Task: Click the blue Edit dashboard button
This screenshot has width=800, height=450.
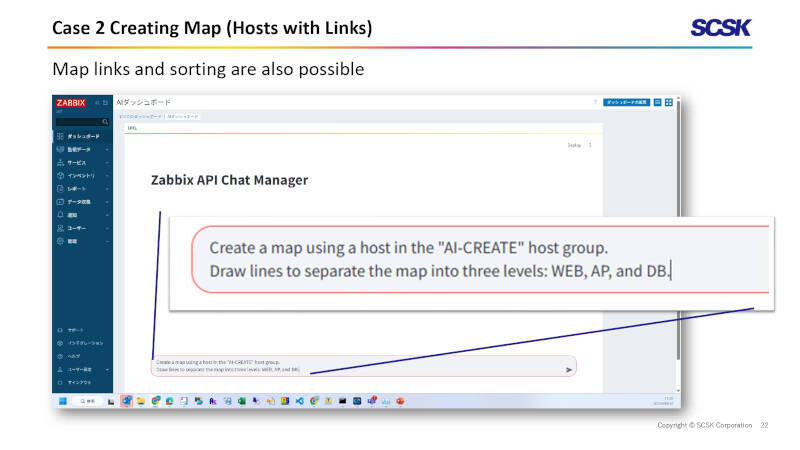Action: pyautogui.click(x=626, y=102)
